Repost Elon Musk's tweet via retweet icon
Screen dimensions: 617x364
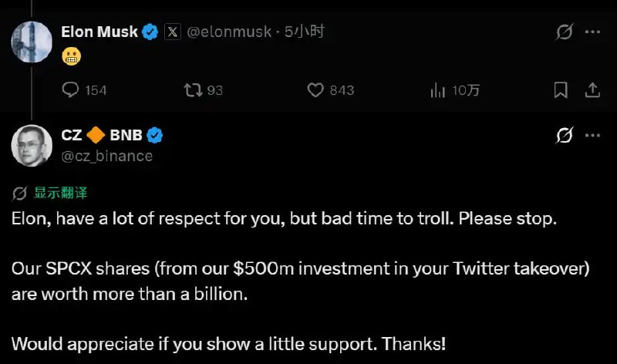194,90
